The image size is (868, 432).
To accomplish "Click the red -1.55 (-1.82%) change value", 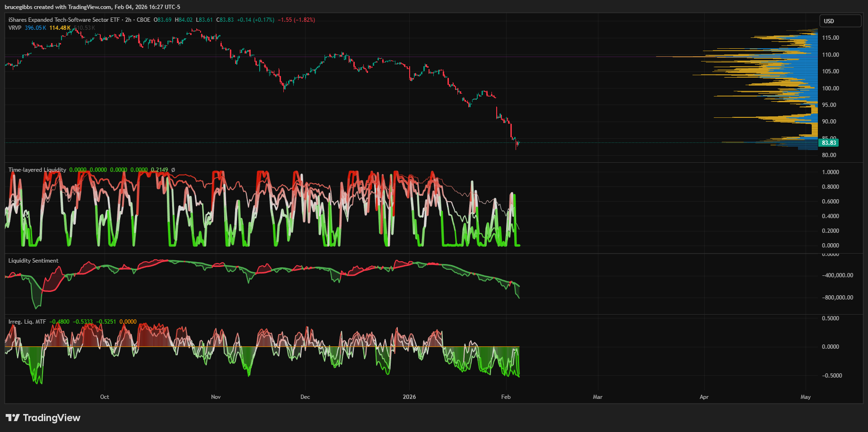I will [296, 20].
